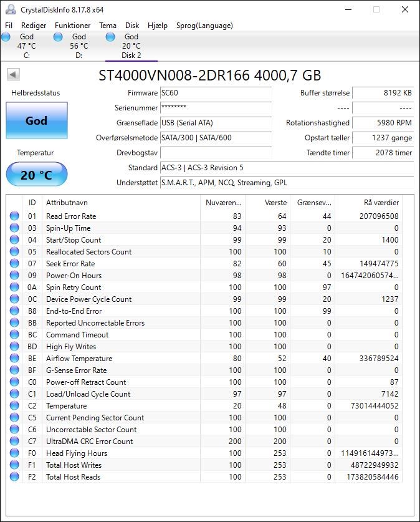Click the Rå værdier column header
420x522 pixels.
368,203
